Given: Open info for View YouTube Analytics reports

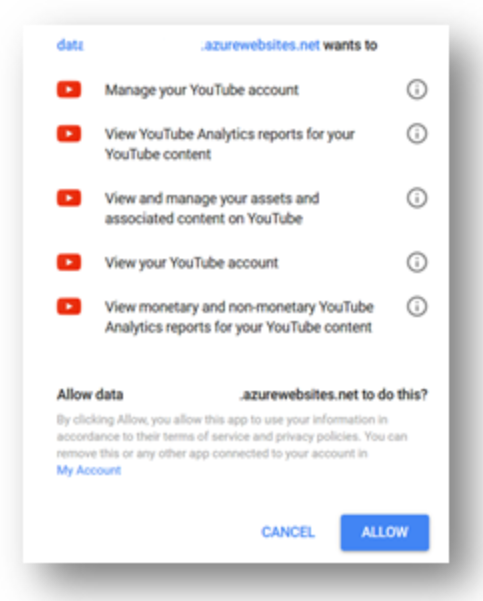Looking at the screenshot, I should coord(417,134).
